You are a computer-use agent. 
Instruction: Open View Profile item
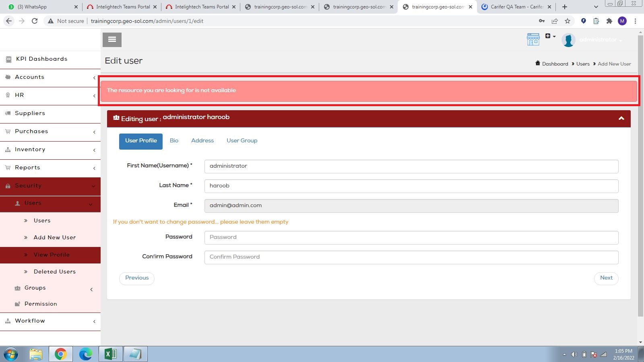[50, 255]
